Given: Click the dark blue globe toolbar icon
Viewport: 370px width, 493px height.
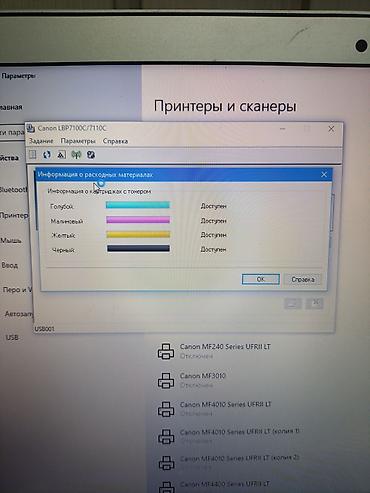Looking at the screenshot, I should (x=91, y=155).
